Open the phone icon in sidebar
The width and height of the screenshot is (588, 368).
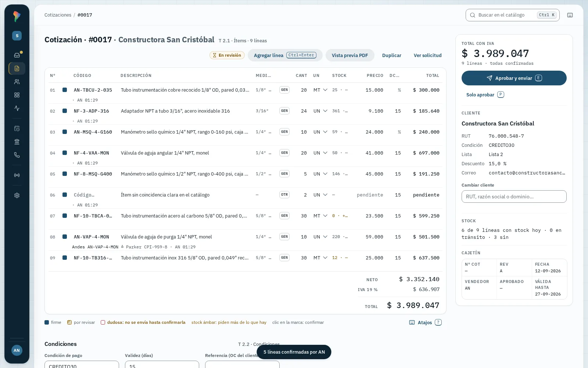click(17, 155)
